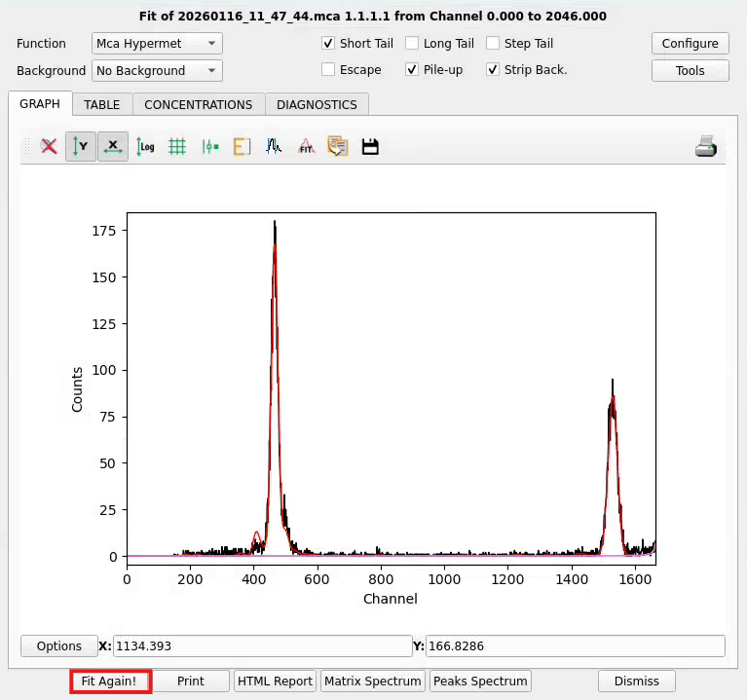Toggle Y-axis autoscale icon
This screenshot has width=747, height=700.
81,146
